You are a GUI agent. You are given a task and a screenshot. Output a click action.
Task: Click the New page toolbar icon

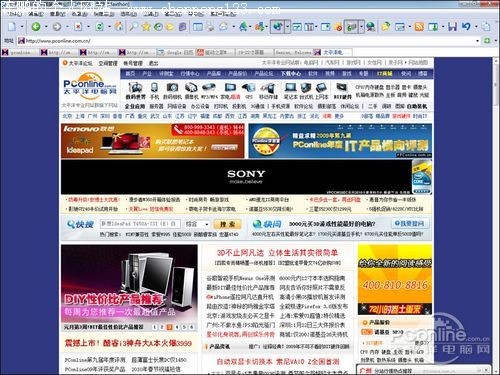pyautogui.click(x=12, y=26)
